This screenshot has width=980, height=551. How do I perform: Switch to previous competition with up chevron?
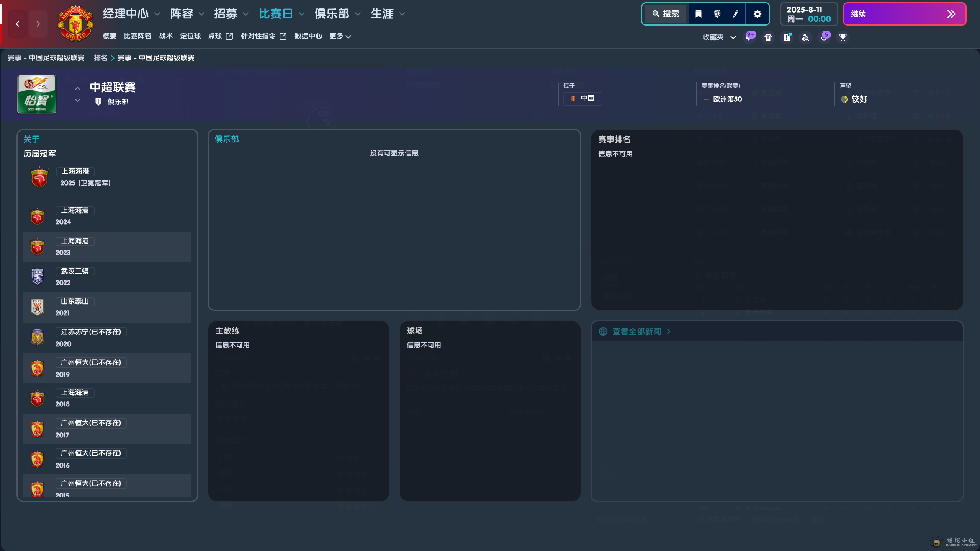point(77,89)
